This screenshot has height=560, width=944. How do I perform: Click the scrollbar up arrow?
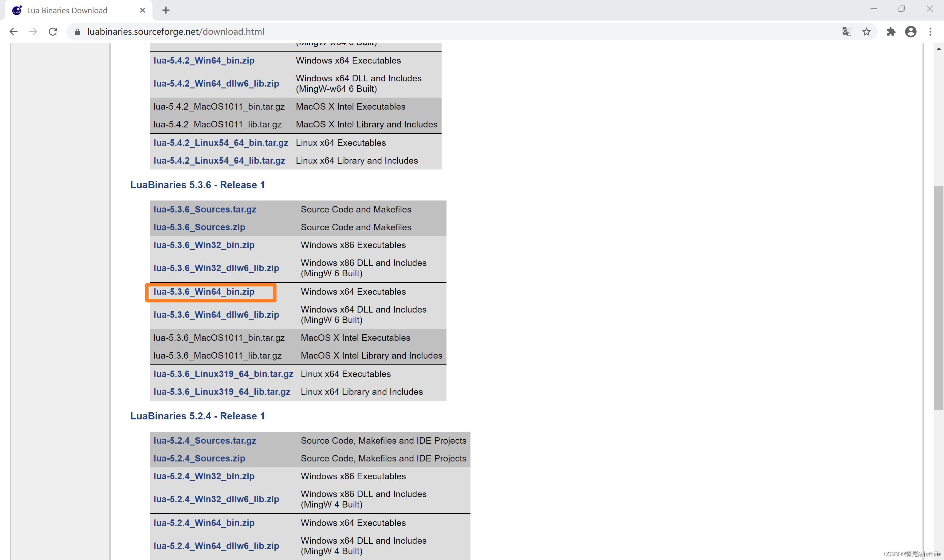[939, 49]
